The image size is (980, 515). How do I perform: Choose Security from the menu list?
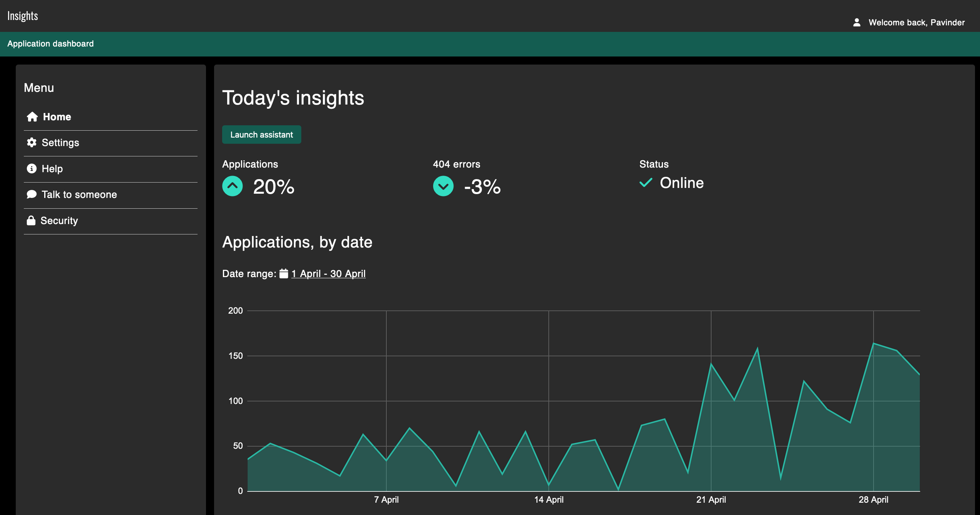59,220
